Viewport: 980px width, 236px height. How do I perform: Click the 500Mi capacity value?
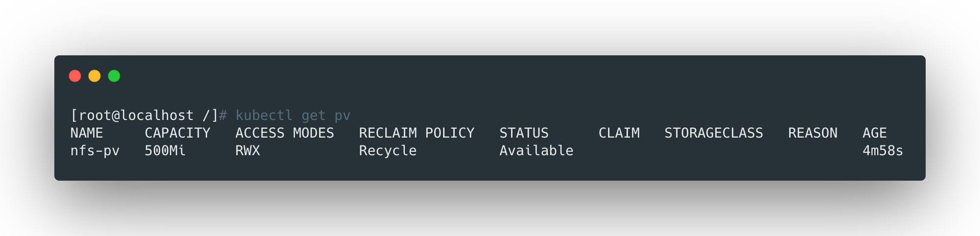[165, 151]
